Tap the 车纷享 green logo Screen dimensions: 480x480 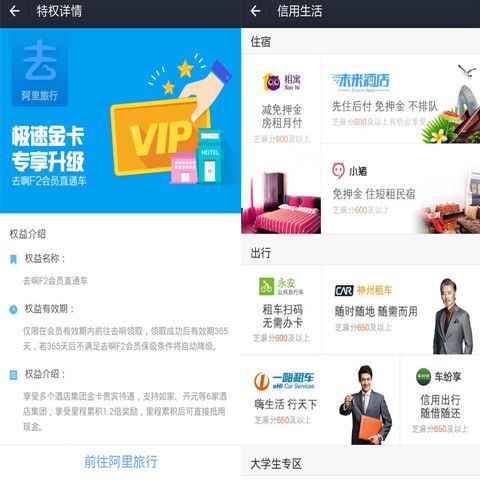pyautogui.click(x=423, y=377)
